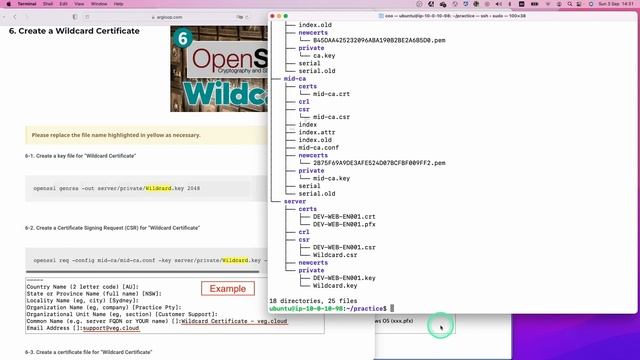Open the Shell menu
640x360 pixels.
(x=48, y=4)
